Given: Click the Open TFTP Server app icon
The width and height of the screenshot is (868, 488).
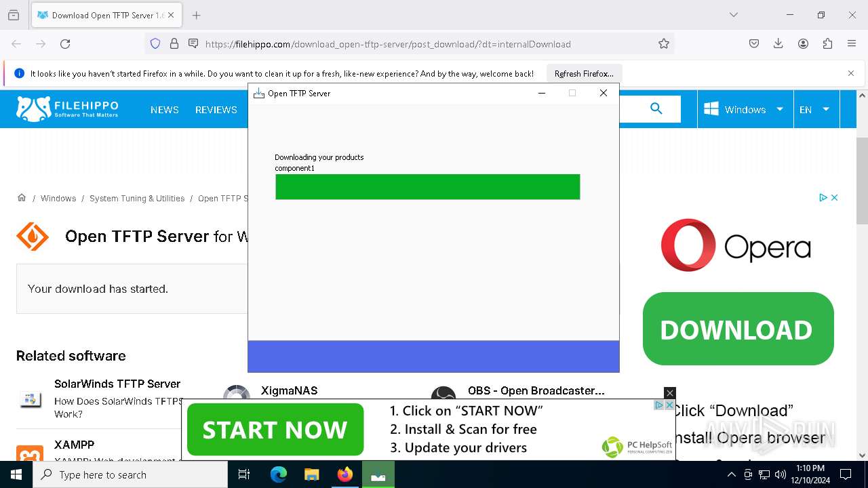Looking at the screenshot, I should click(x=33, y=237).
